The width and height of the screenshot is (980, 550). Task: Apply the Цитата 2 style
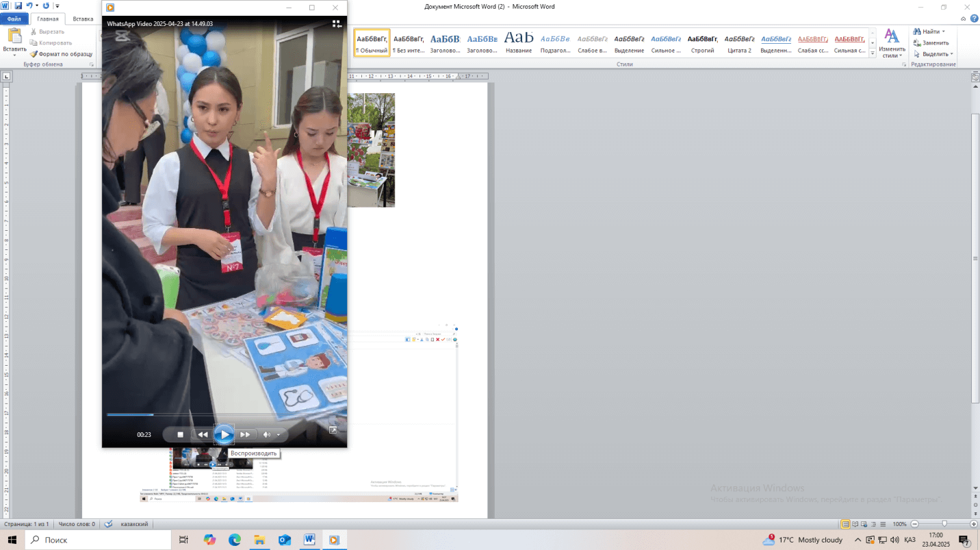tap(739, 42)
